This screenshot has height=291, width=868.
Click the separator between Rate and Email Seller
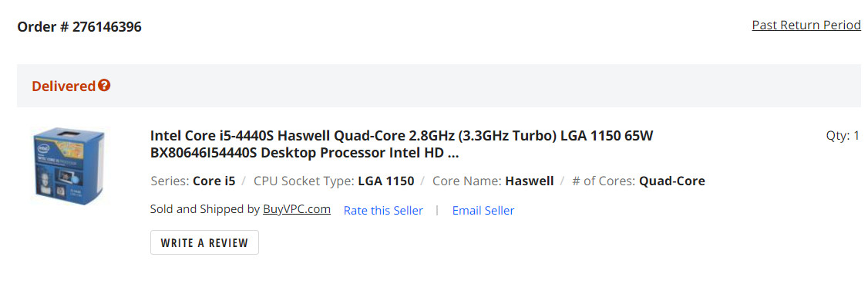click(437, 211)
